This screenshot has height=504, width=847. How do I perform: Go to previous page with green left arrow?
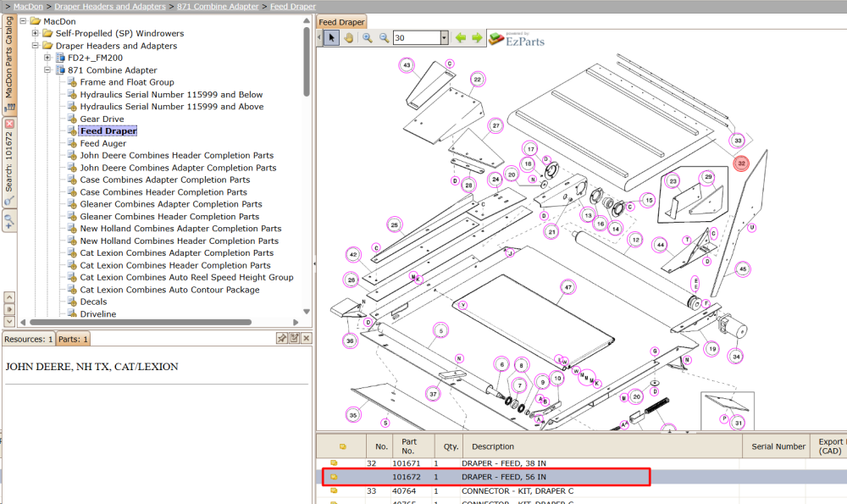tap(460, 38)
